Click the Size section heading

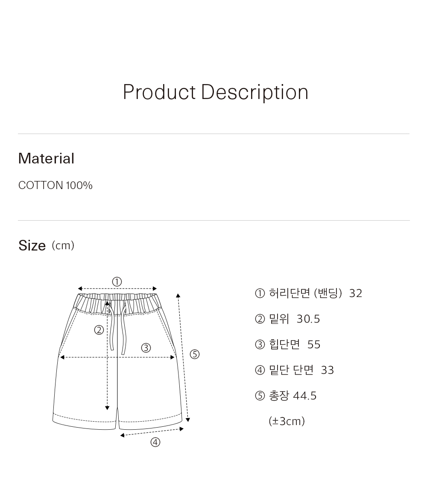[x=32, y=245]
